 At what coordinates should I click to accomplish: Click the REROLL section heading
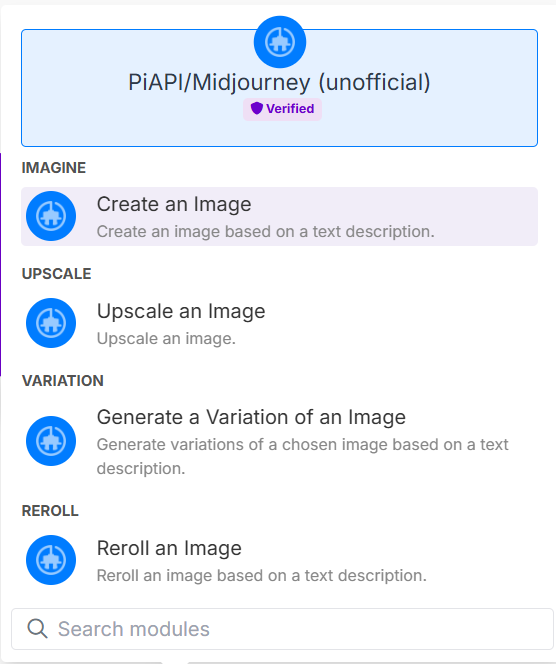(x=50, y=511)
